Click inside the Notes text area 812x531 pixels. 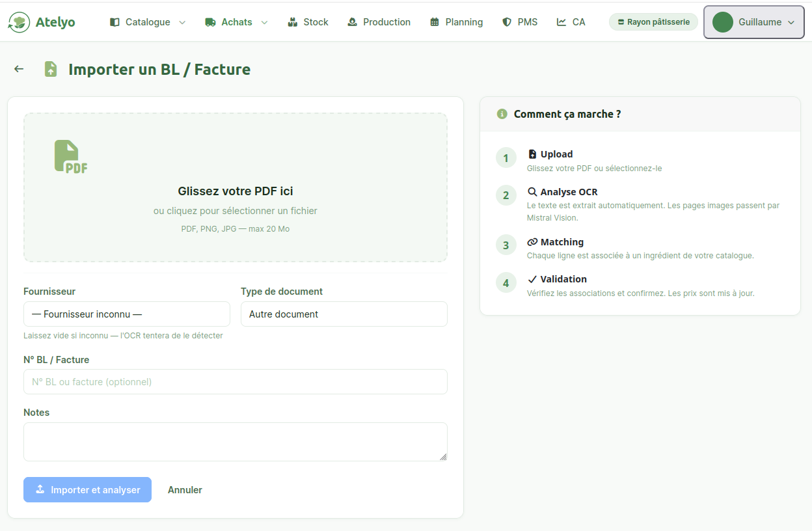[x=235, y=442]
